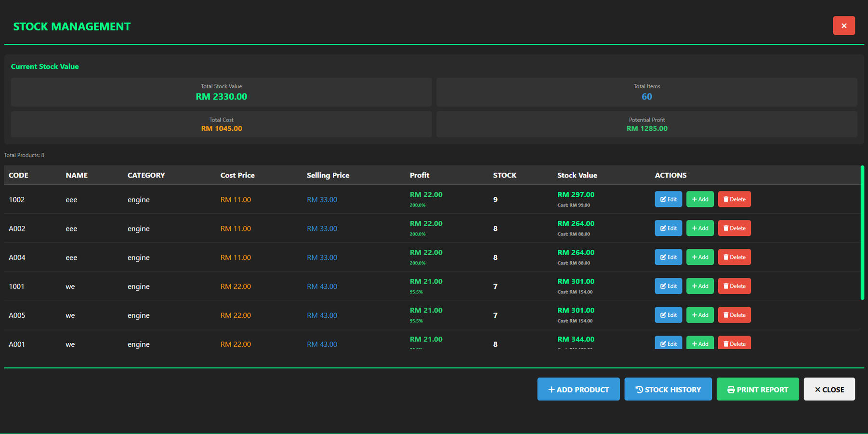Viewport: 868px width, 434px height.
Task: Add stock to product 1001
Action: point(699,286)
